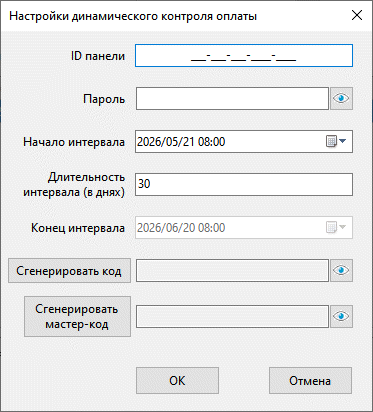Image resolution: width=373 pixels, height=412 pixels.
Task: Click the ID панели label
Action: pos(98,56)
